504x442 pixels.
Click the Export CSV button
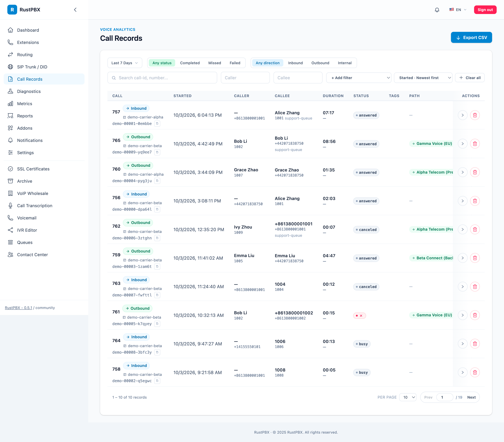tap(471, 37)
